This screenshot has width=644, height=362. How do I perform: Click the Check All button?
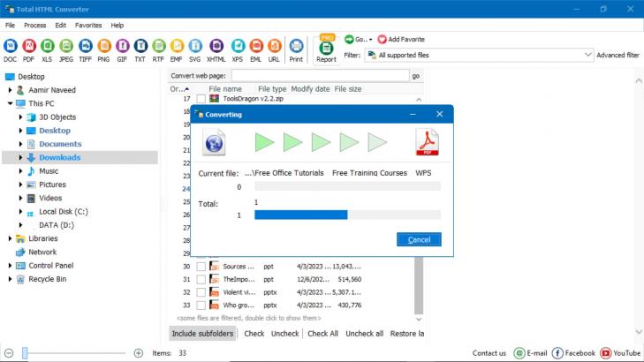(322, 334)
